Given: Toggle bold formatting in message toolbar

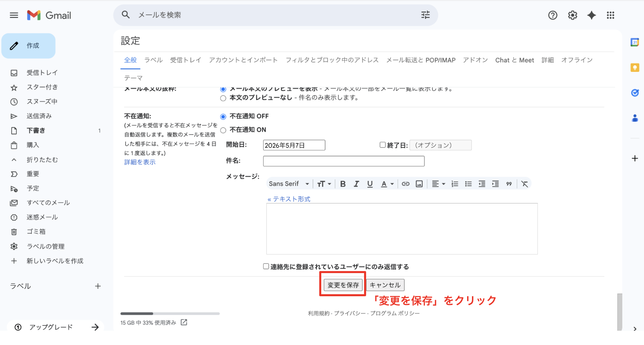Looking at the screenshot, I should (x=343, y=184).
